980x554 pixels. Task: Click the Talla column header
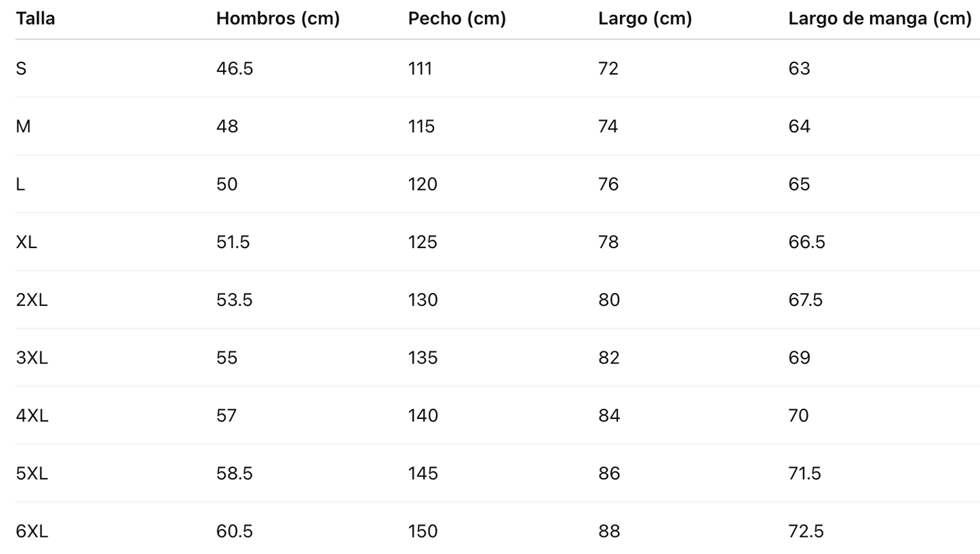point(35,18)
